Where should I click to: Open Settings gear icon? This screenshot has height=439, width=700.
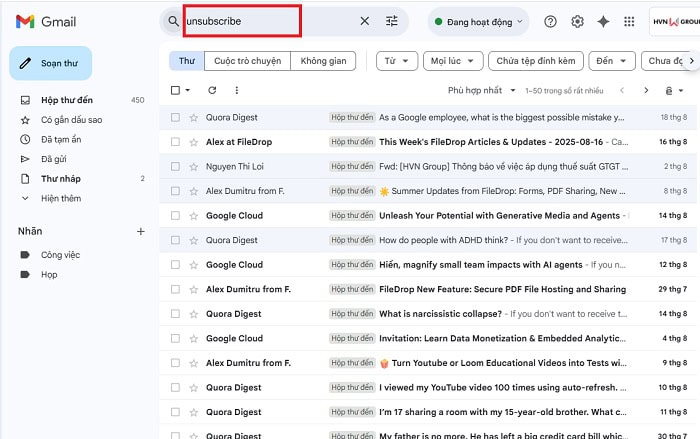(x=577, y=21)
